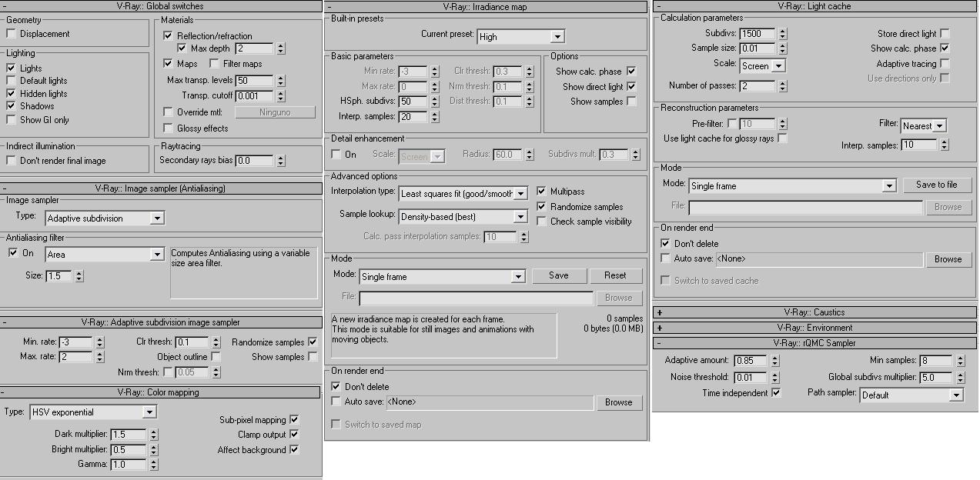Enable Store direct light checkbox
This screenshot has width=980, height=480.
coord(945,34)
